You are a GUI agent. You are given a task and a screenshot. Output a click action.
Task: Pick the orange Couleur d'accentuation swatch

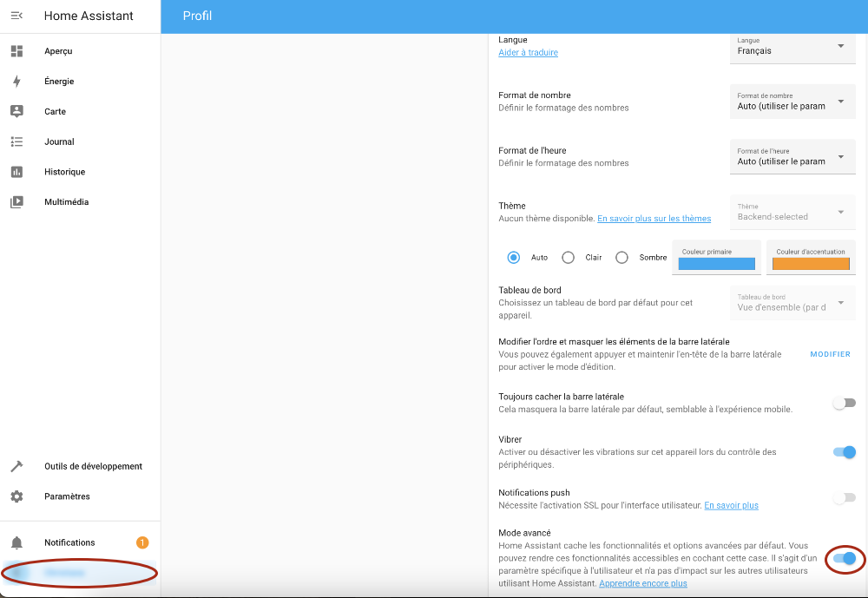[x=811, y=264]
